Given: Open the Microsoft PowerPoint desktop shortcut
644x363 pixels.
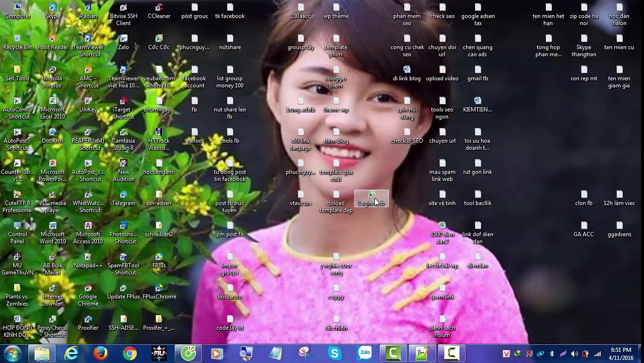Looking at the screenshot, I should (x=53, y=171).
